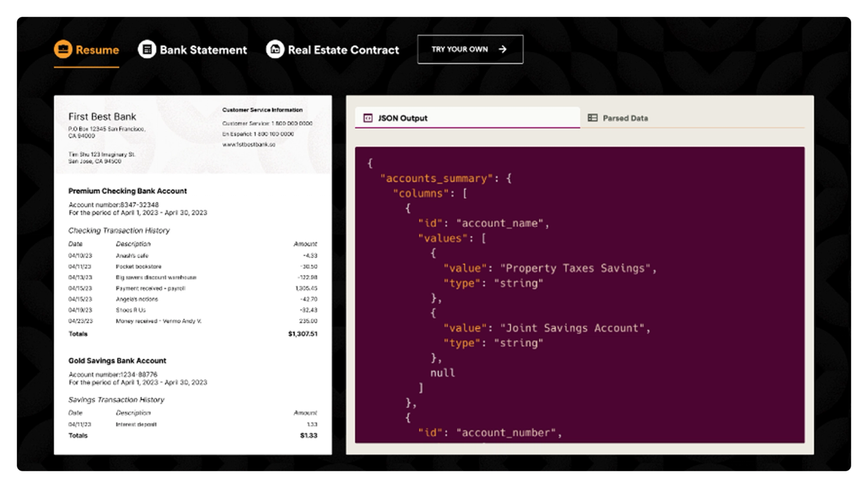The height and width of the screenshot is (488, 868).
Task: Click the "account_name" id value
Action: (500, 223)
